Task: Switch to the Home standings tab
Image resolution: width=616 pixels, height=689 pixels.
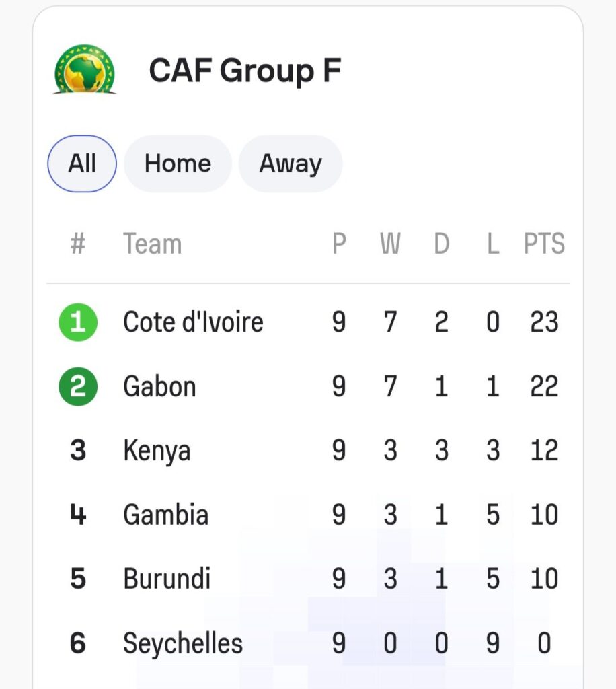Action: point(178,164)
